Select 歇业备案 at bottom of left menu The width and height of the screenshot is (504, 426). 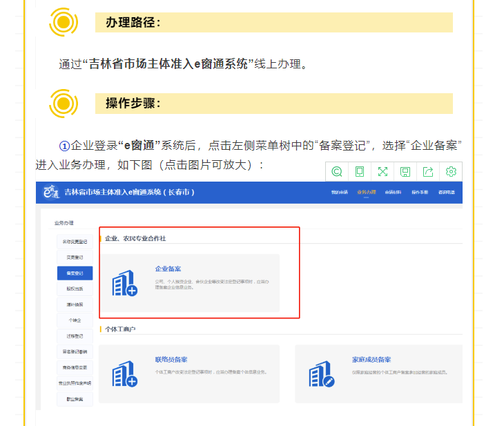tap(75, 399)
